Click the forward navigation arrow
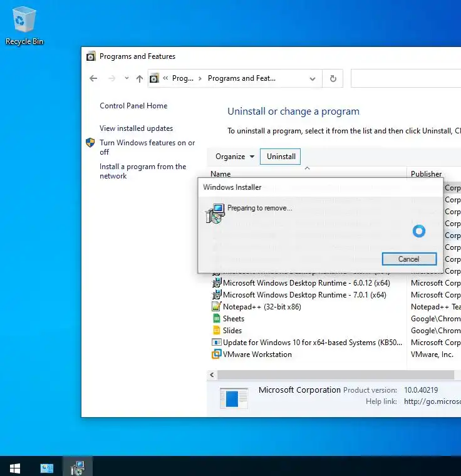The width and height of the screenshot is (461, 476). (111, 79)
